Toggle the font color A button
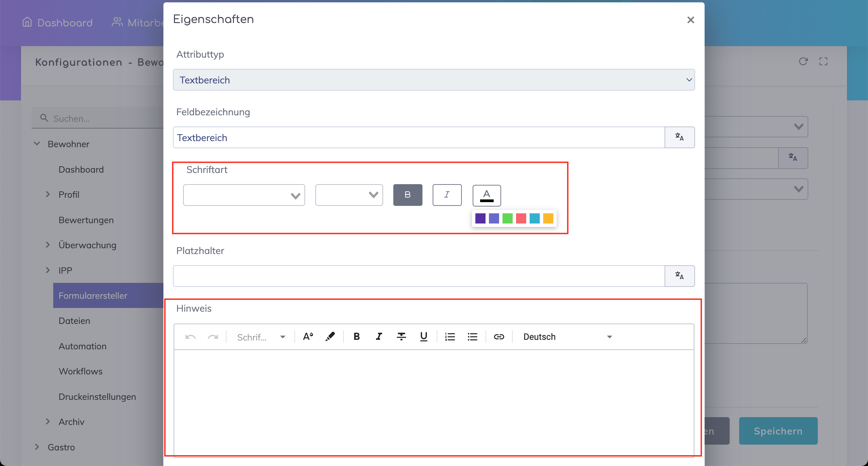The width and height of the screenshot is (868, 466). [487, 195]
